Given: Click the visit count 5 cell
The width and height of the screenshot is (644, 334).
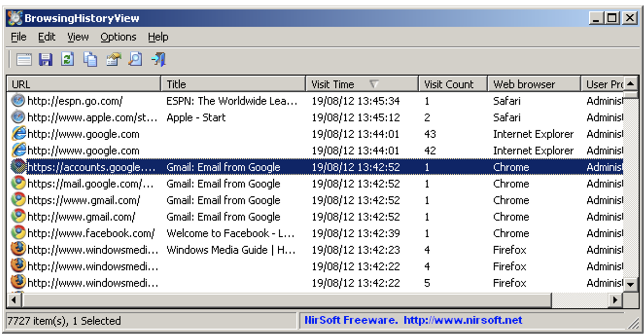Looking at the screenshot, I should point(427,283).
